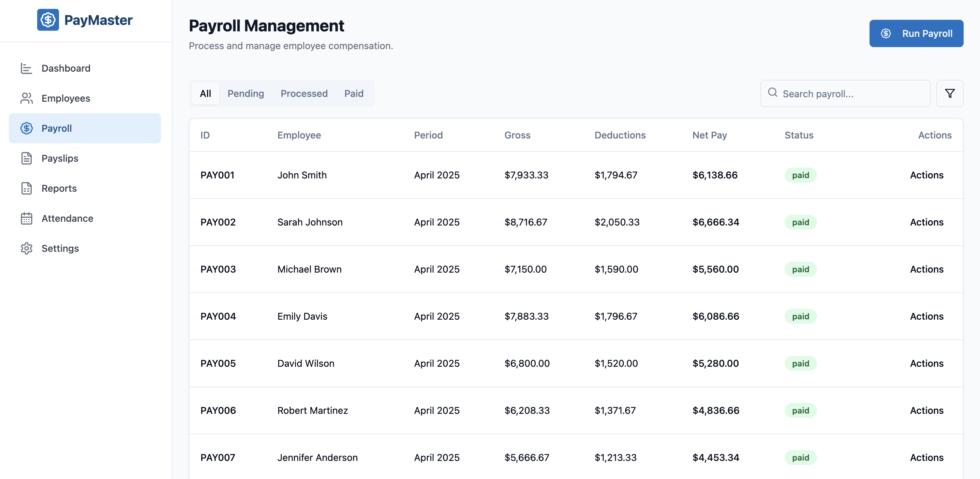980x479 pixels.
Task: Select the All tab
Action: coord(205,94)
